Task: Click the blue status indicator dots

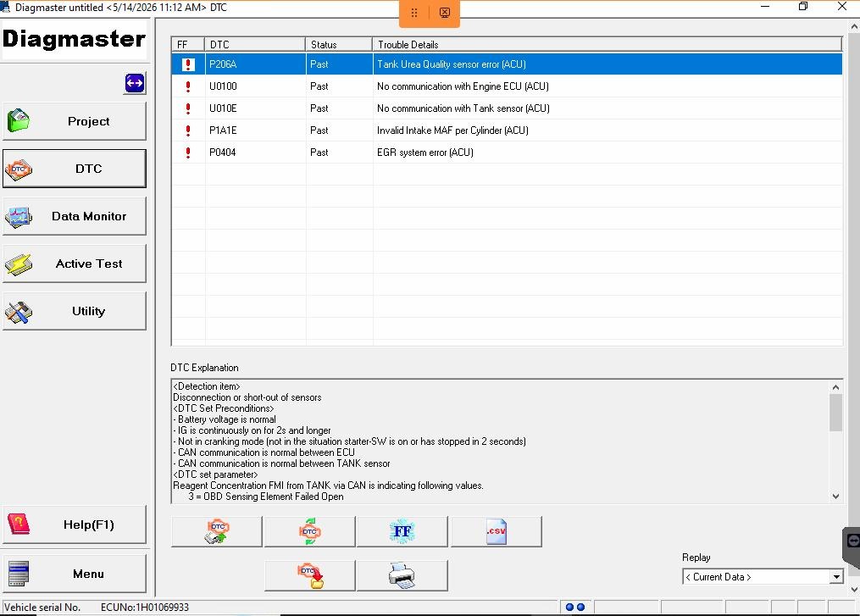Action: click(x=574, y=608)
